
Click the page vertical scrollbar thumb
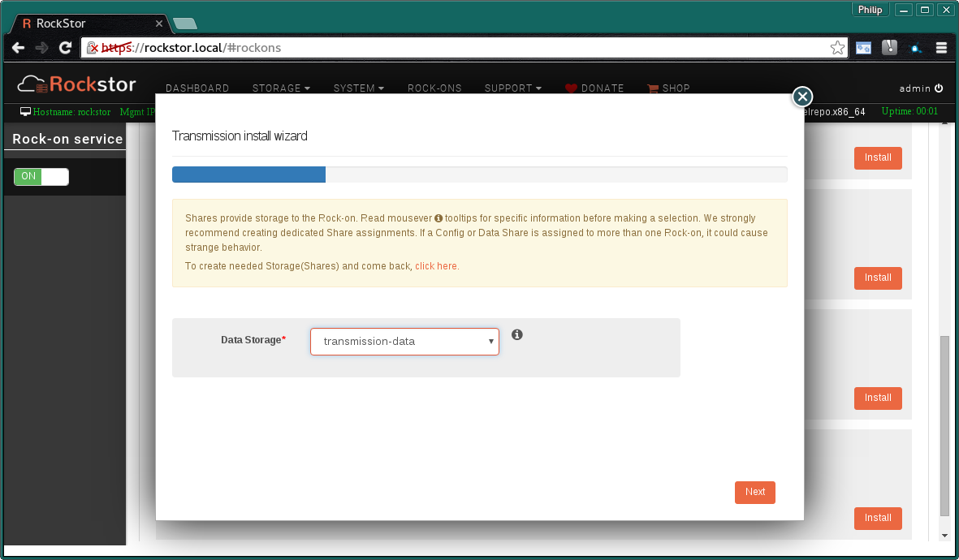pyautogui.click(x=945, y=426)
